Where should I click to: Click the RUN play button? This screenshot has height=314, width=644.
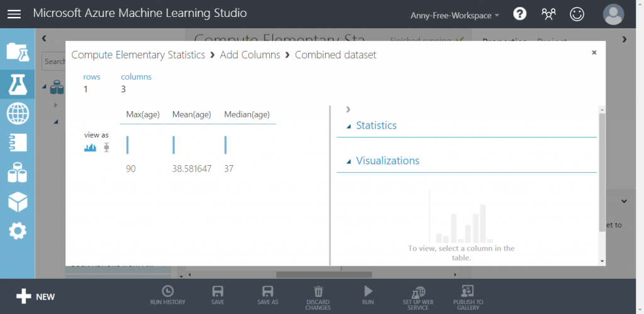click(368, 296)
